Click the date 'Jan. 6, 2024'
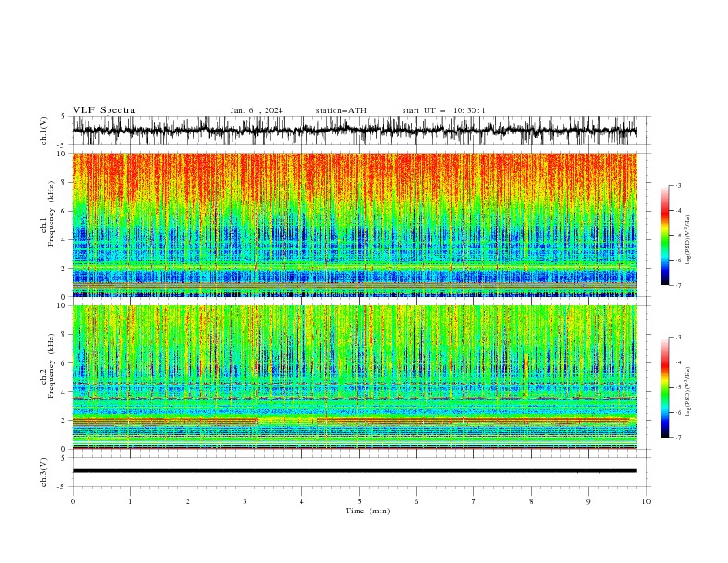Image resolution: width=728 pixels, height=563 pixels. (x=256, y=110)
